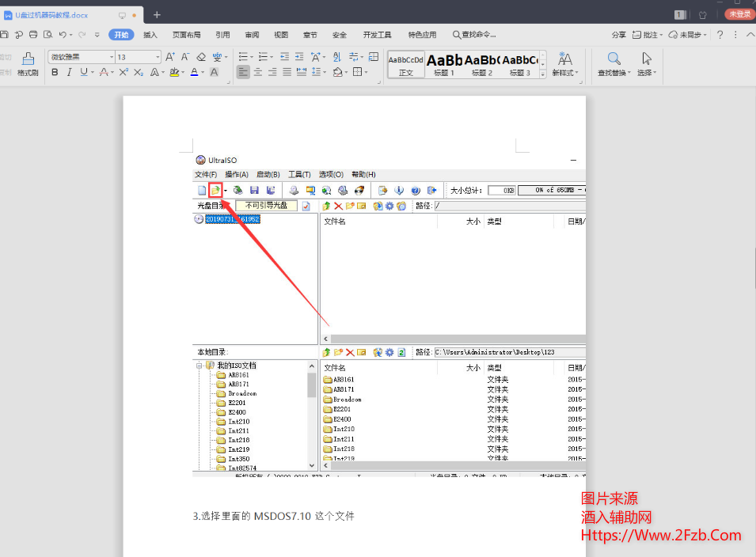
Task: Toggle strikethrough formatting
Action: 104,72
